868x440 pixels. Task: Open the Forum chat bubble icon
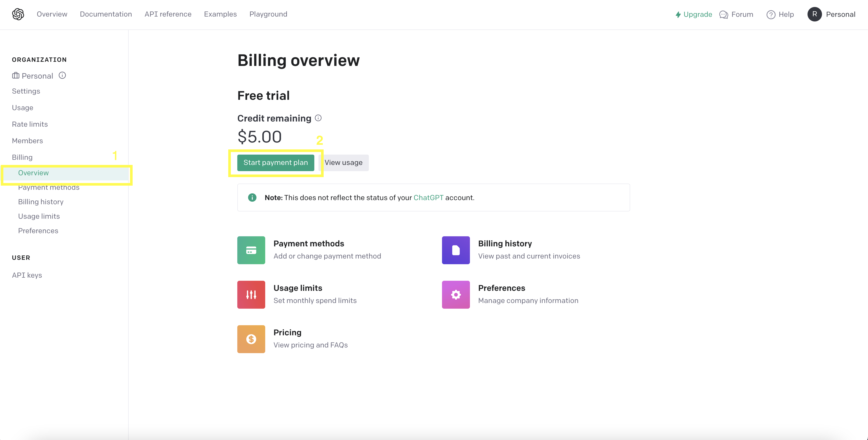tap(724, 14)
